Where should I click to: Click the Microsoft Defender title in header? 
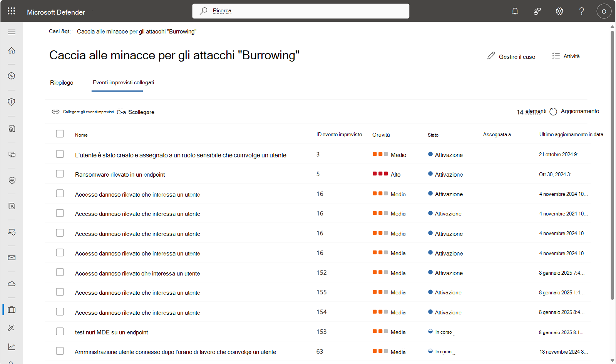(56, 12)
